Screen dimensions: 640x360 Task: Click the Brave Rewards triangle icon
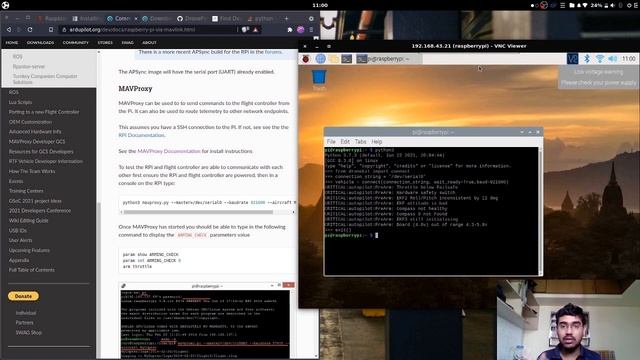pos(256,30)
